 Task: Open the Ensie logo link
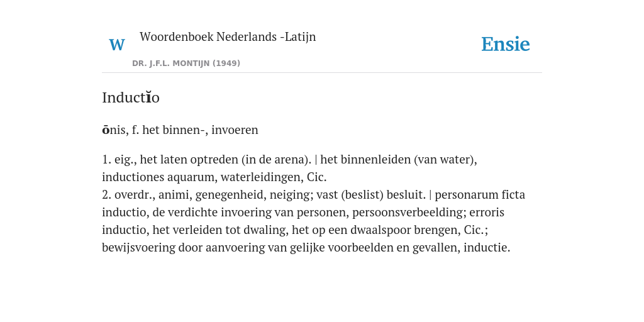[x=505, y=45]
